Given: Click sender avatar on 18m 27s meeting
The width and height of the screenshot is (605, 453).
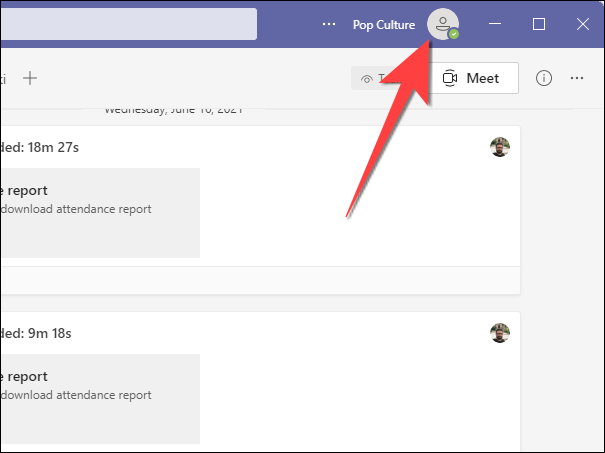Looking at the screenshot, I should click(x=499, y=148).
